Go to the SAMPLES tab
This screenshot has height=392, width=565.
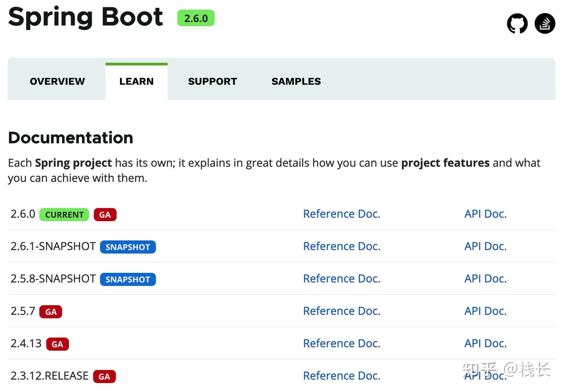coord(296,81)
